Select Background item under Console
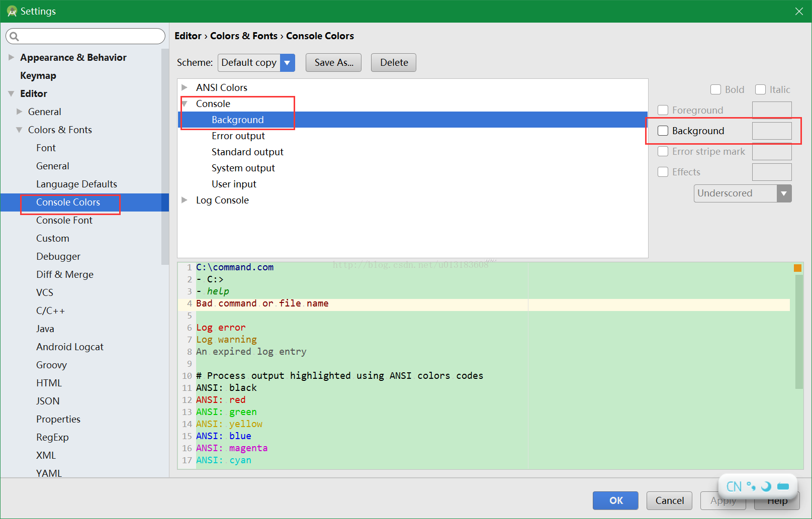This screenshot has width=812, height=519. 238,120
